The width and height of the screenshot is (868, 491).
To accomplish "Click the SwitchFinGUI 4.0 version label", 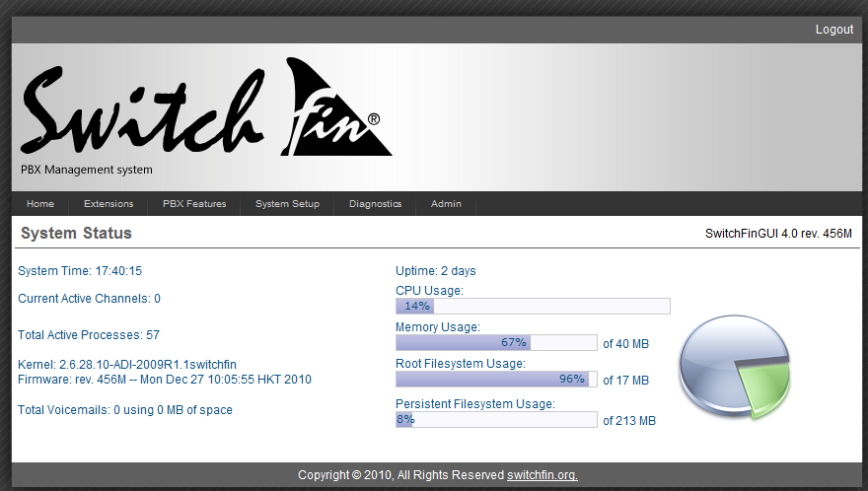I will point(777,234).
